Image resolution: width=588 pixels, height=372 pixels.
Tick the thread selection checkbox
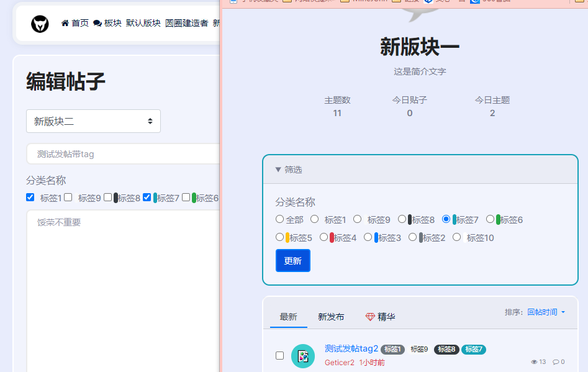click(x=279, y=355)
